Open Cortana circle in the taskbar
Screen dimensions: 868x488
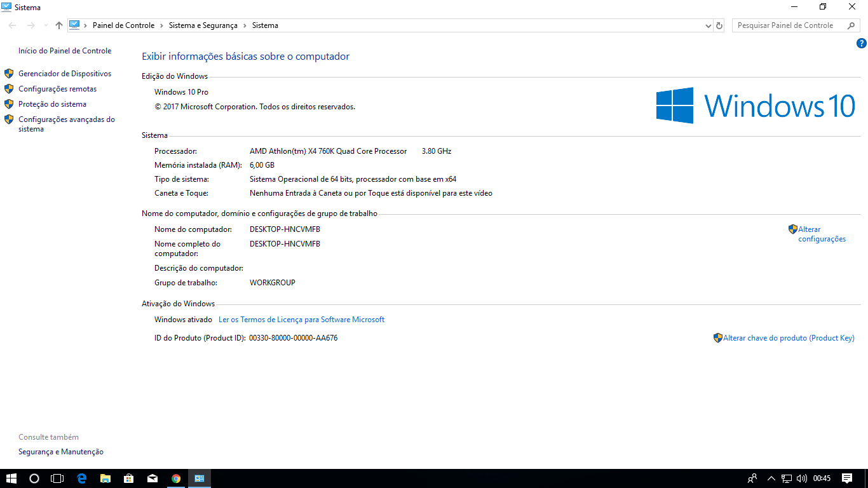(x=34, y=478)
